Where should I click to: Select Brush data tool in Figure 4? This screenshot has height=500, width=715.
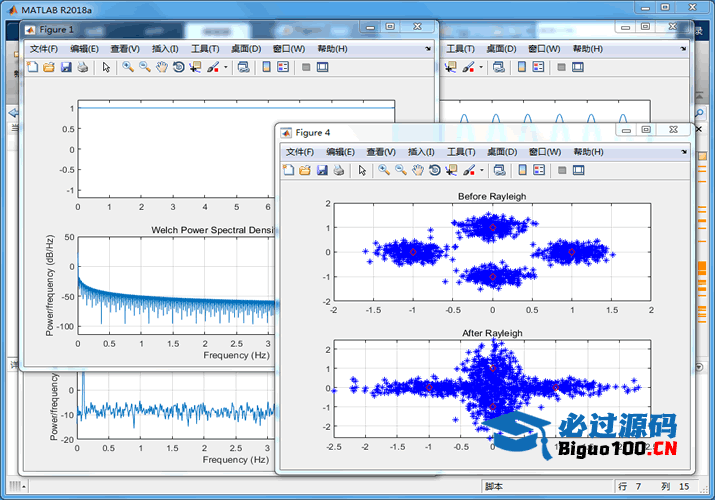tap(469, 170)
